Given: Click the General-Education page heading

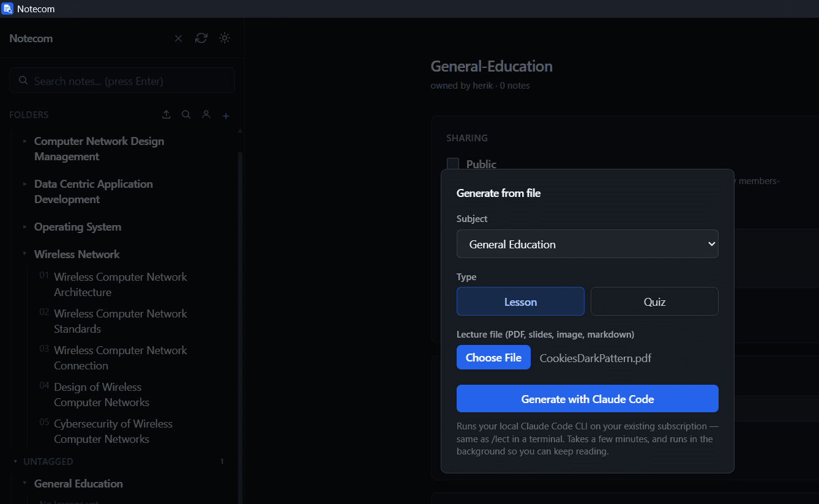Looking at the screenshot, I should click(492, 66).
